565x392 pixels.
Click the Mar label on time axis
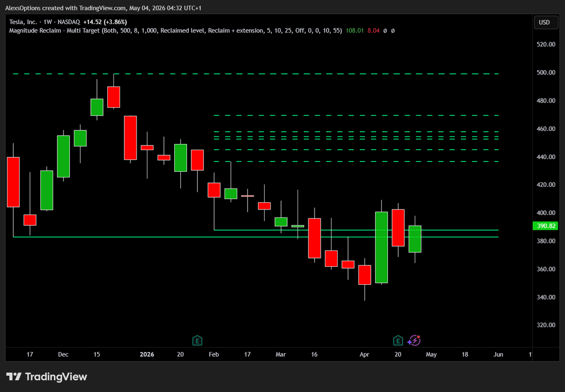(281, 354)
